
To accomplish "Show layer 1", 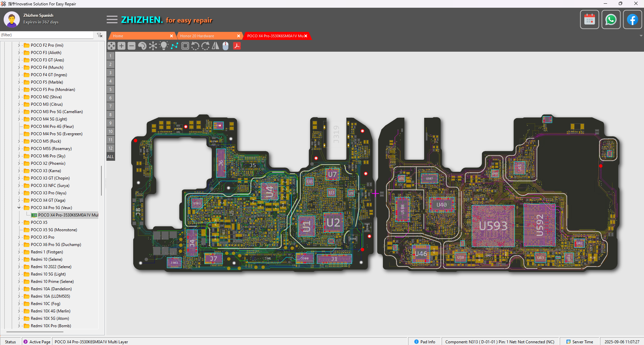I will tap(110, 56).
